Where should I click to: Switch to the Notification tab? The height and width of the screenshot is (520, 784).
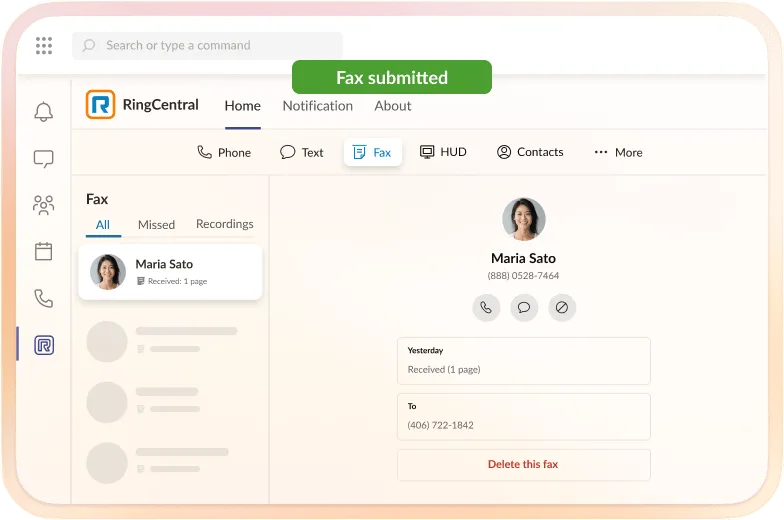click(x=318, y=106)
